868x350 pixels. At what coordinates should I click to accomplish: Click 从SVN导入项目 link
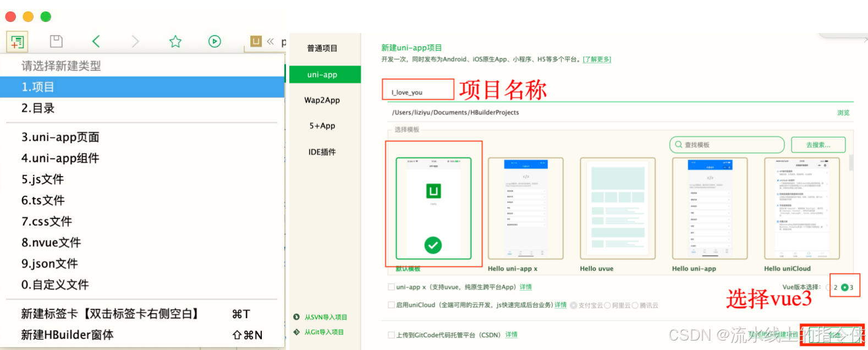(x=326, y=317)
